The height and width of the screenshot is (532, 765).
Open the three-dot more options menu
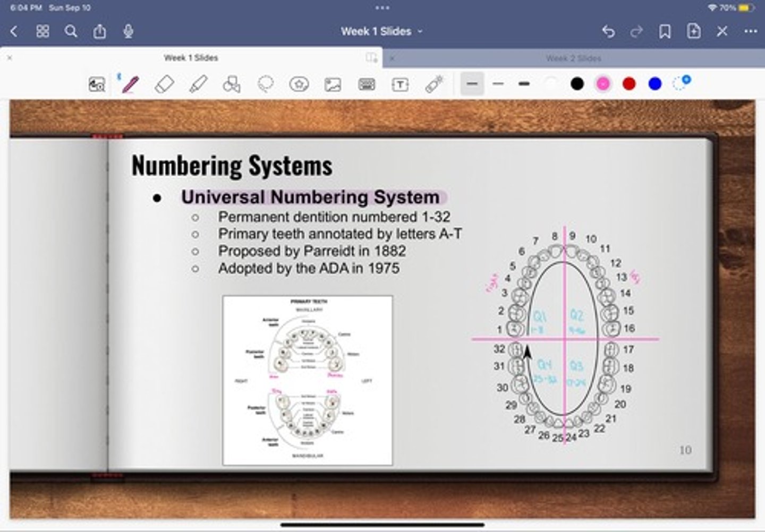(x=750, y=31)
